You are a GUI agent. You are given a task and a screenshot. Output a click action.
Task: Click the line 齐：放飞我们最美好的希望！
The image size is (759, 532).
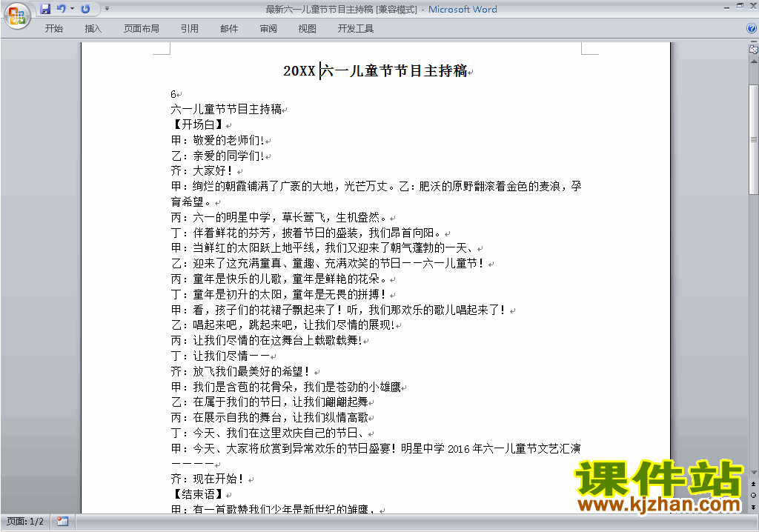pyautogui.click(x=241, y=371)
